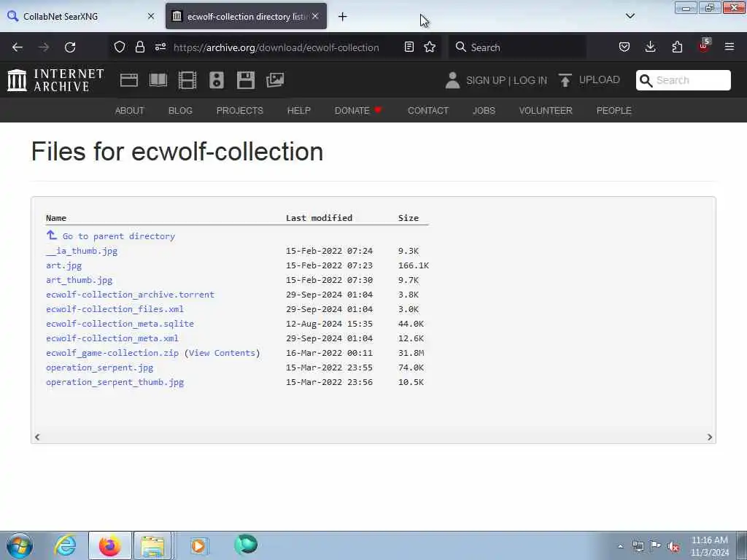747x560 pixels.
Task: Select the ecwolf-collection directory listing tab
Action: (x=246, y=16)
